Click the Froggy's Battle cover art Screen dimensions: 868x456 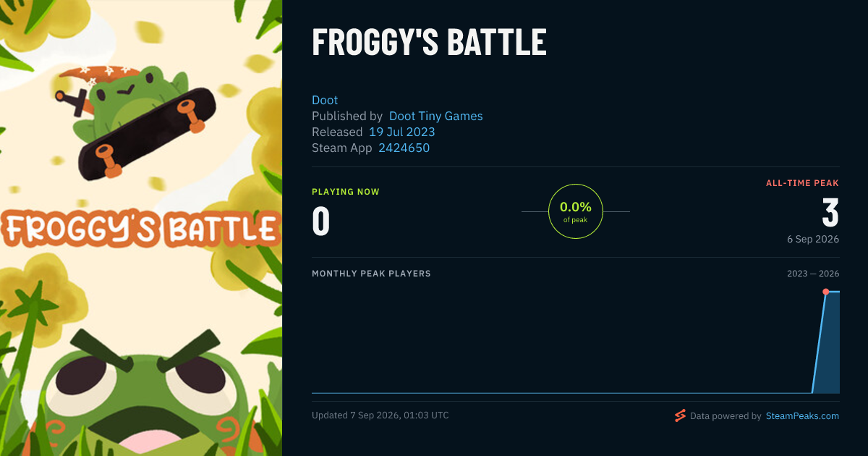coord(141,228)
